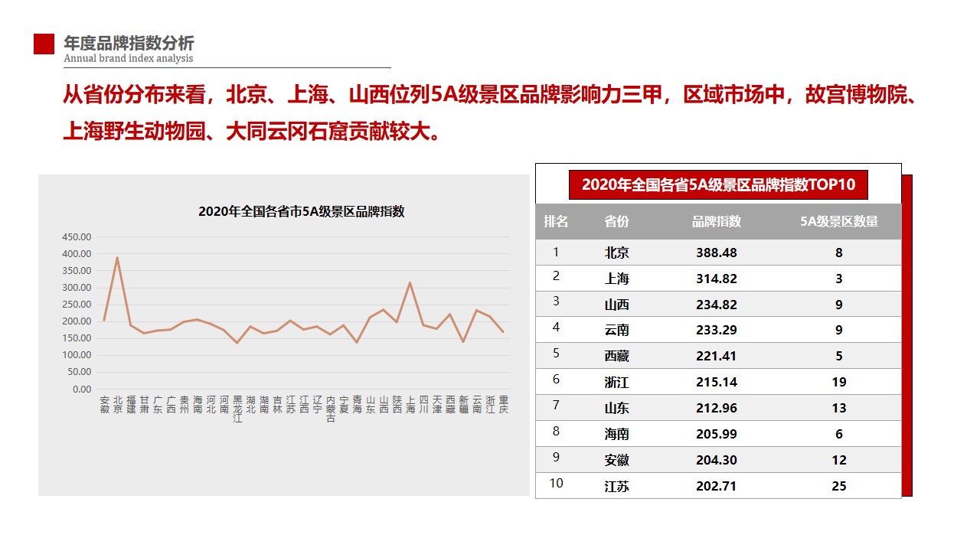This screenshot has height=551, width=980.
Task: Select the "年度品牌指数分析" slide title
Action: pos(129,43)
